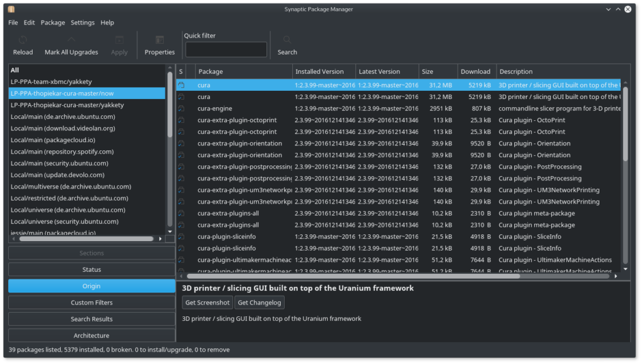
Task: Sort by the S status column header
Action: pos(181,71)
